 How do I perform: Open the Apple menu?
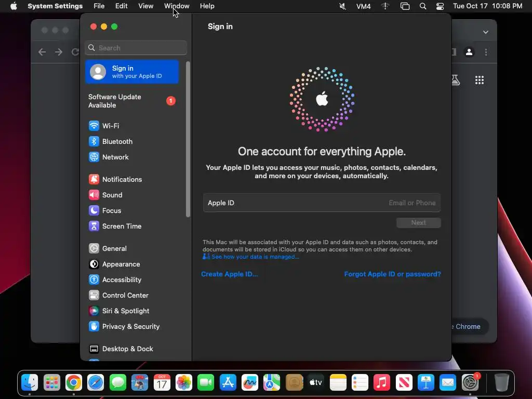point(14,6)
